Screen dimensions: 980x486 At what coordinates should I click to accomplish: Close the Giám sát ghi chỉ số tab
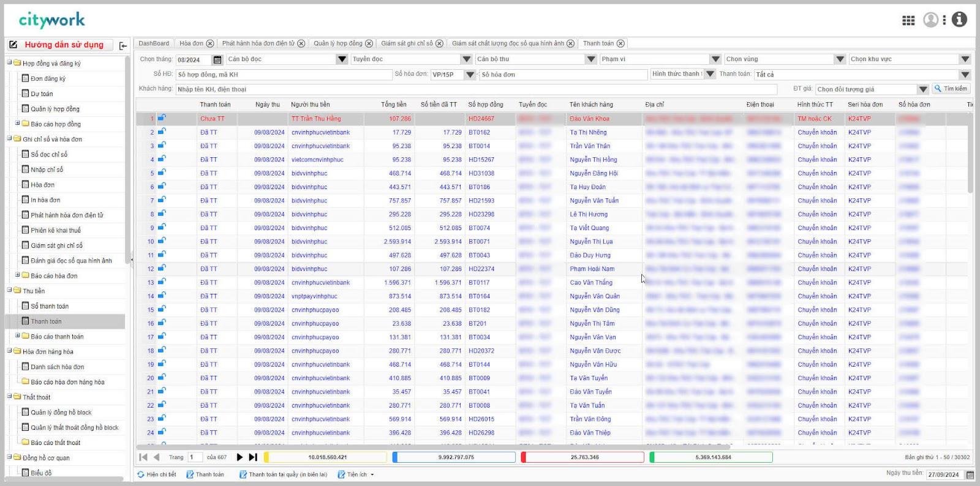[x=439, y=43]
